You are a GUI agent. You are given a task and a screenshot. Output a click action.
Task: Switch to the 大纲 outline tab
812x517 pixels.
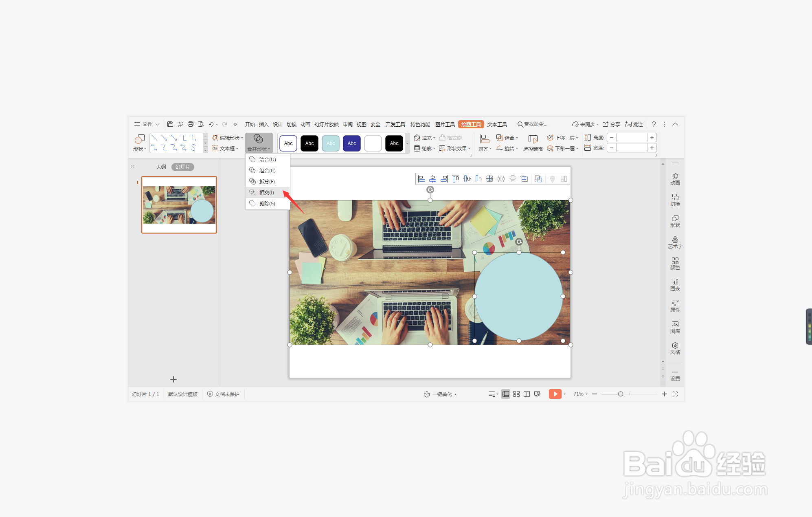[161, 167]
